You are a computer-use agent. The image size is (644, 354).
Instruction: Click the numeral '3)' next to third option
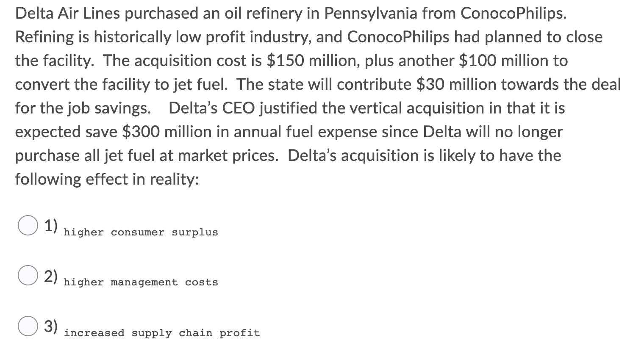(x=51, y=326)
